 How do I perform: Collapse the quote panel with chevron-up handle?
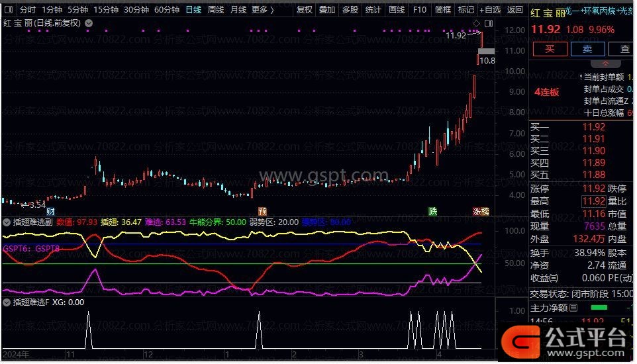tap(605, 64)
